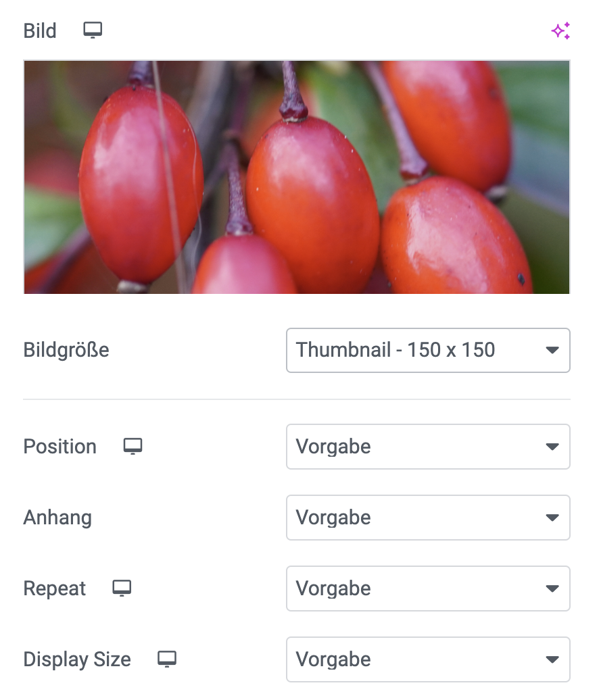The height and width of the screenshot is (700, 599).
Task: Click the Position label text
Action: tap(60, 447)
